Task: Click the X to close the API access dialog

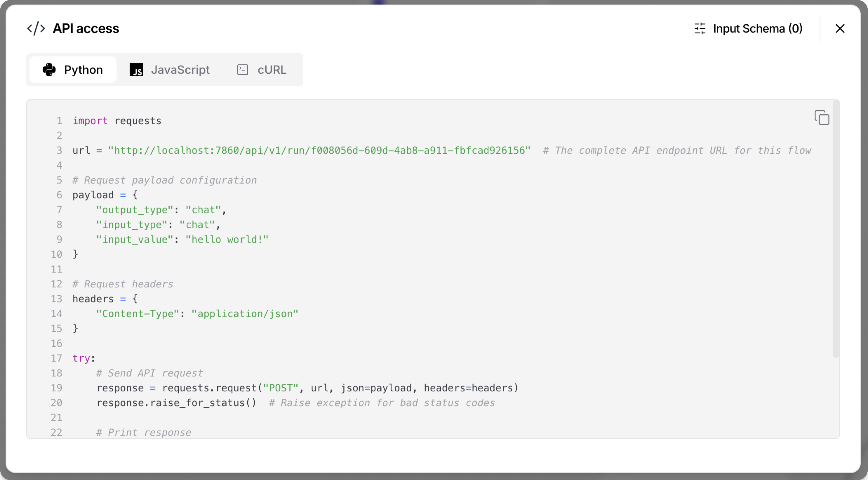Action: (840, 29)
